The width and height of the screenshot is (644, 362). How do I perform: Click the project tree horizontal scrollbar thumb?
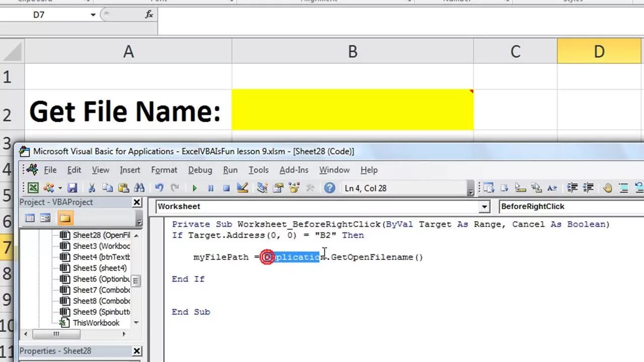(56, 334)
